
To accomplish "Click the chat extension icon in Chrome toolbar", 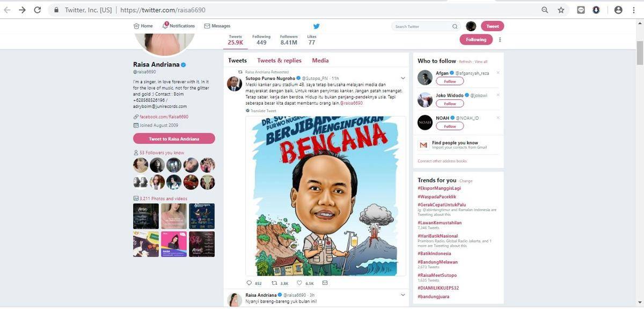I will tap(581, 10).
